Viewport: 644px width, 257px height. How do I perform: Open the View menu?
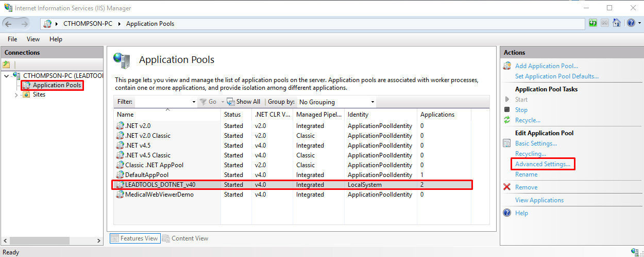[33, 39]
